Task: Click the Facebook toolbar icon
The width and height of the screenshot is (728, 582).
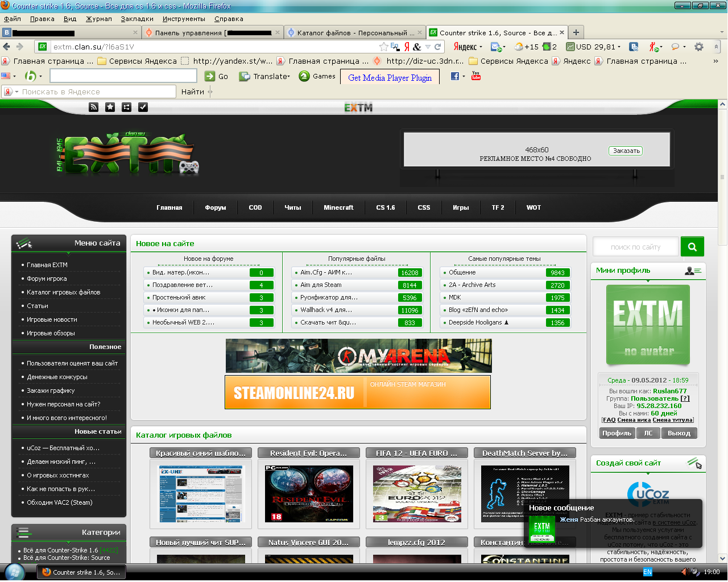Action: (x=455, y=76)
